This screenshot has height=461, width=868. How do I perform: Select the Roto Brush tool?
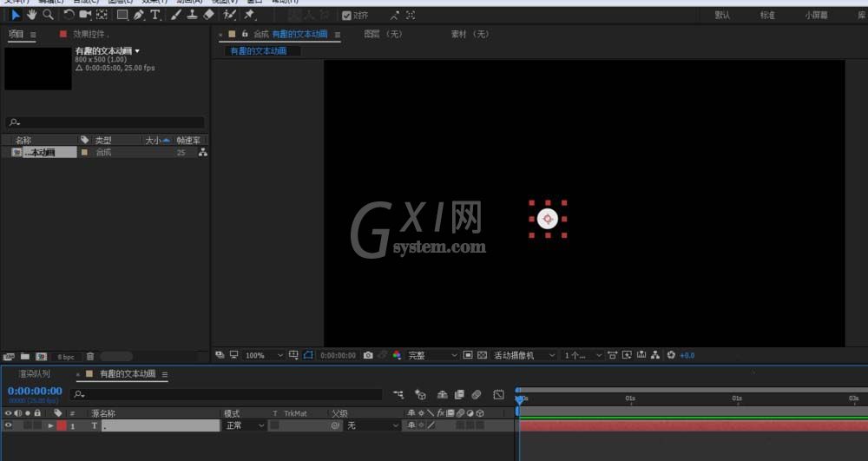230,15
